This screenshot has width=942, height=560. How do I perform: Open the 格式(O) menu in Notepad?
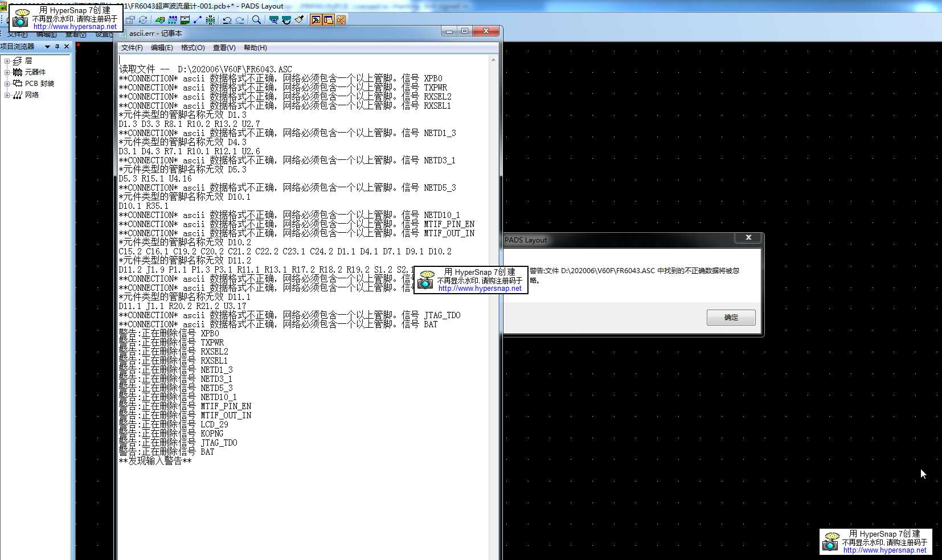pyautogui.click(x=193, y=48)
